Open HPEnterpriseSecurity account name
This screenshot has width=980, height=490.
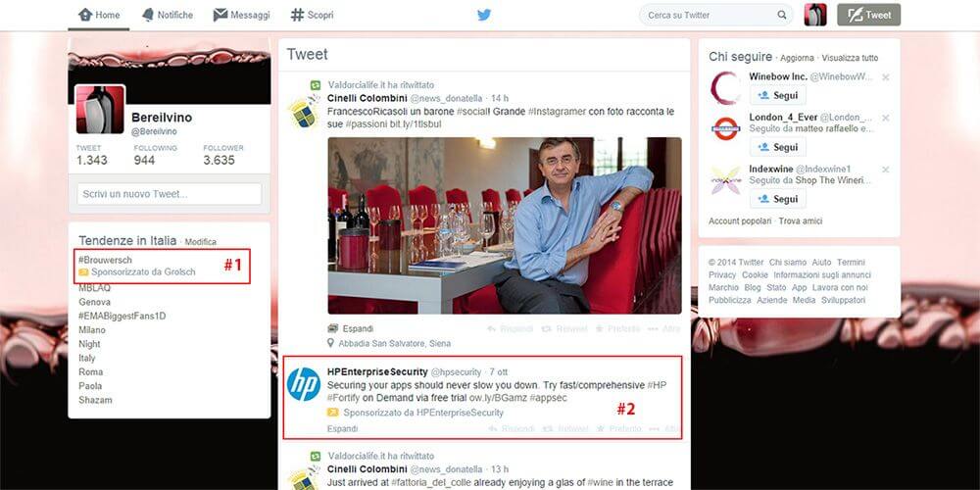point(377,371)
